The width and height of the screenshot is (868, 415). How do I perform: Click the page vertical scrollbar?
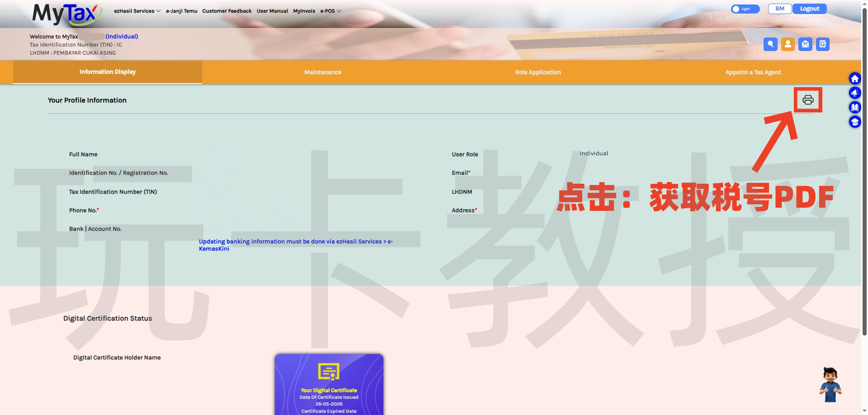point(864,172)
